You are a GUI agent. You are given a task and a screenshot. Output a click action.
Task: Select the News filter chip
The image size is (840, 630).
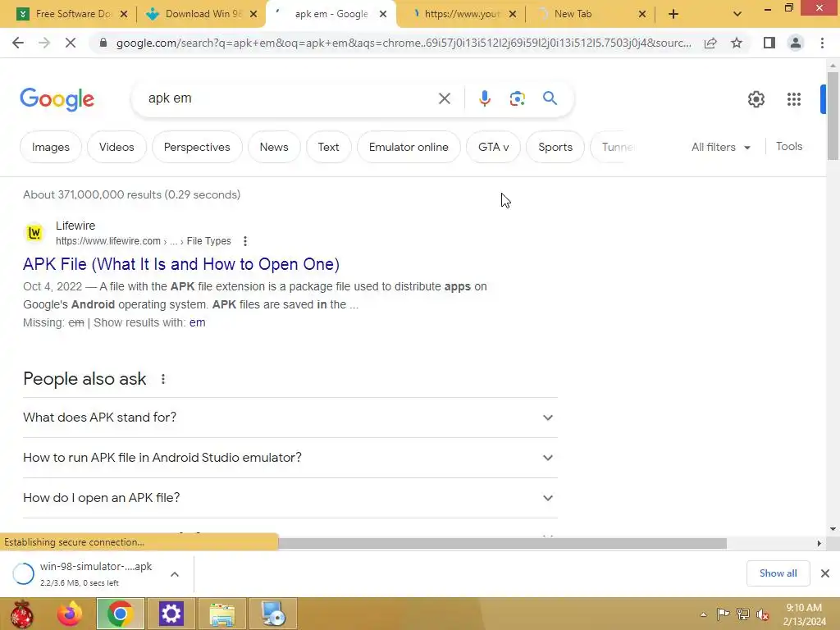click(x=274, y=147)
